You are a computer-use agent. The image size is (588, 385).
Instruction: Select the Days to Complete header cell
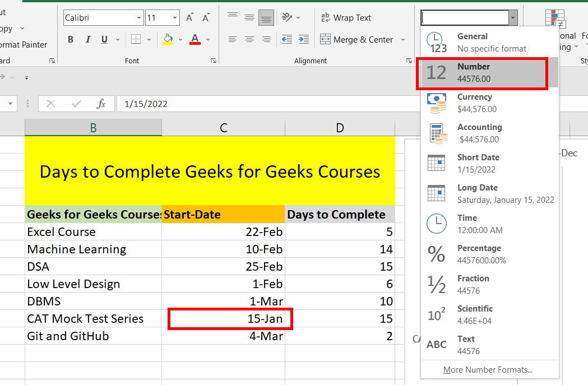(340, 215)
